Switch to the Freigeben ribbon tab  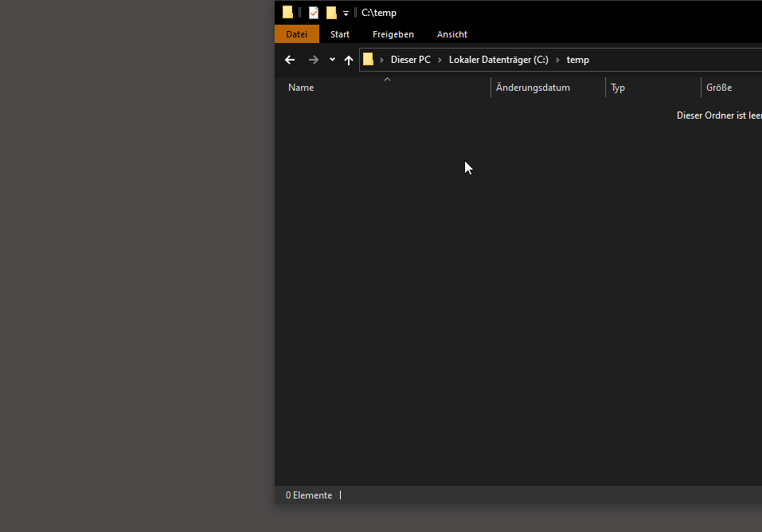393,34
